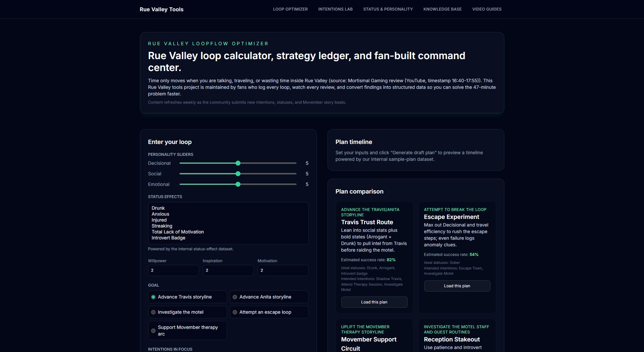Viewport: 644px width, 352px height.
Task: Adjust the Decisional personality slider
Action: pos(238,163)
